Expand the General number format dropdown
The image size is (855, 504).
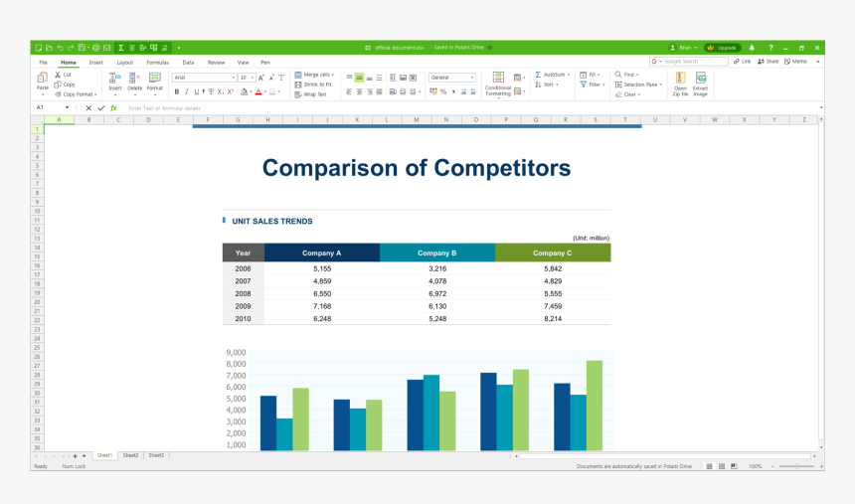point(452,78)
